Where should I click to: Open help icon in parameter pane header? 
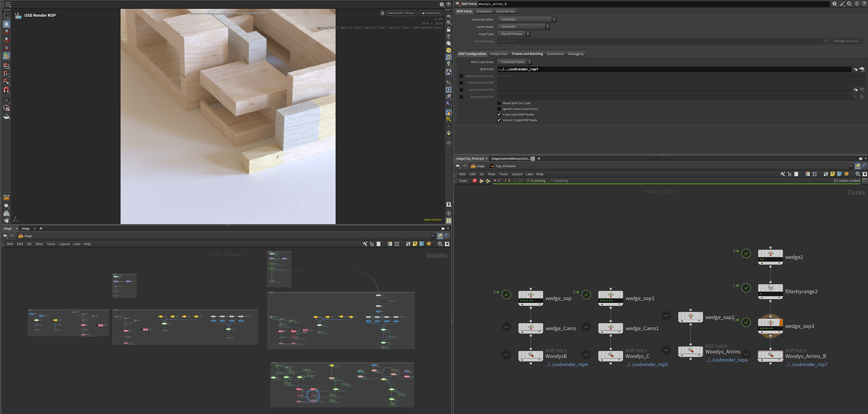click(x=863, y=4)
